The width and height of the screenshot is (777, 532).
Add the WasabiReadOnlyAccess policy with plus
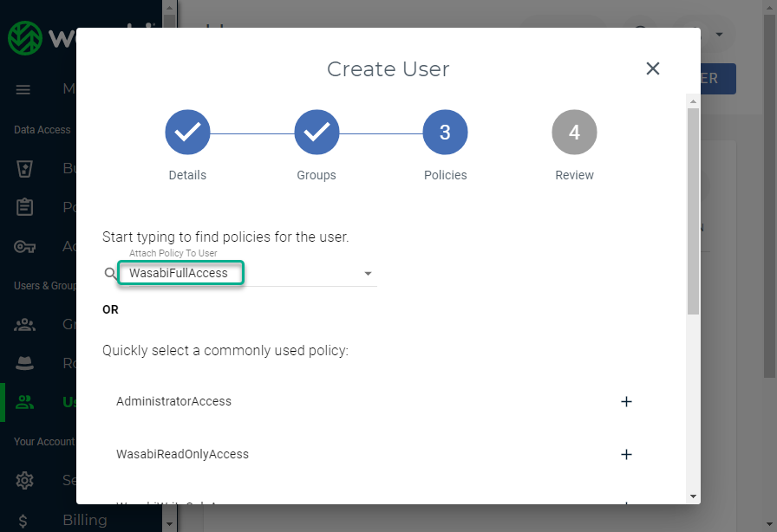[x=626, y=454]
